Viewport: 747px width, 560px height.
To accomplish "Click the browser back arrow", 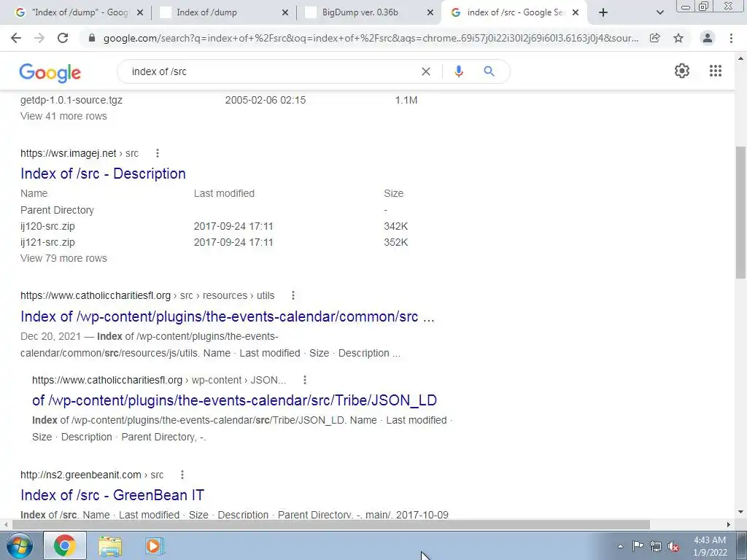I will (x=16, y=38).
